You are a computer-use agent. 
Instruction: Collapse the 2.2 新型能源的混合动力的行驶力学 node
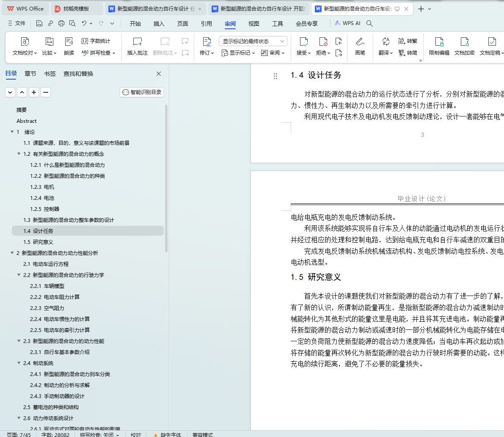point(19,275)
